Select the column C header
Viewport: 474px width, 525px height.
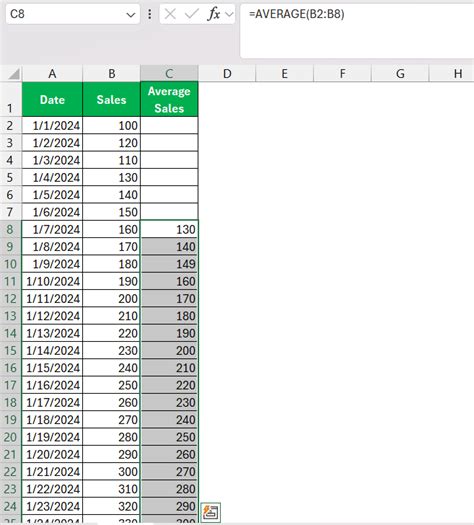[x=169, y=73]
